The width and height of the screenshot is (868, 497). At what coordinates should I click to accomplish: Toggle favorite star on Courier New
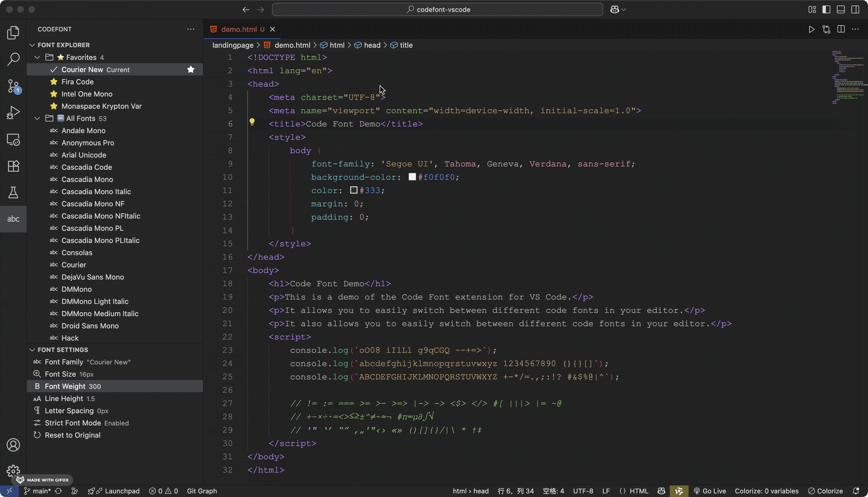pyautogui.click(x=191, y=69)
